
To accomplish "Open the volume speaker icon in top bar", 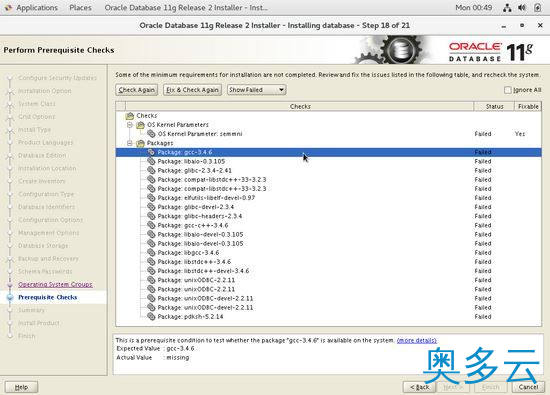I will tap(522, 8).
